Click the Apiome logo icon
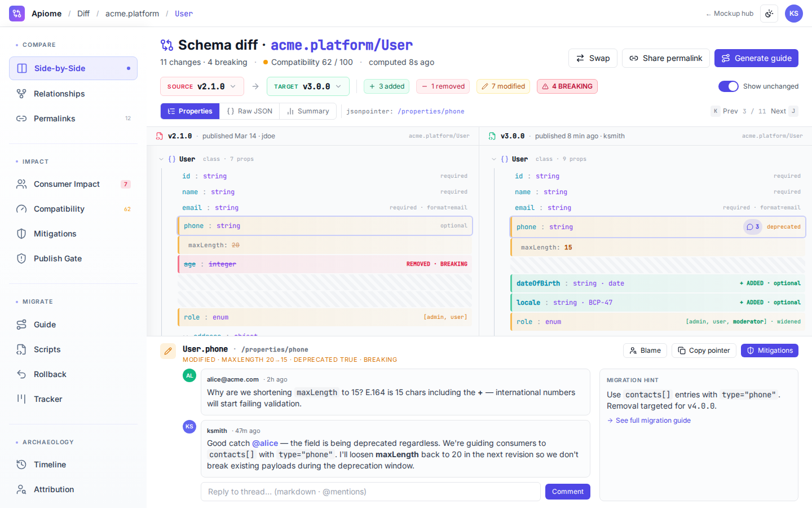Image resolution: width=812 pixels, height=508 pixels. tap(17, 14)
